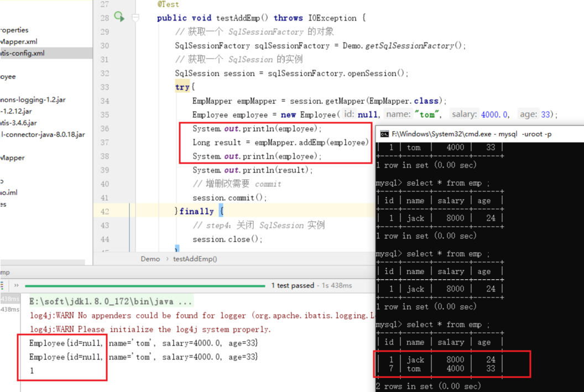Click gutter line number 30
The width and height of the screenshot is (584, 392).
click(105, 46)
